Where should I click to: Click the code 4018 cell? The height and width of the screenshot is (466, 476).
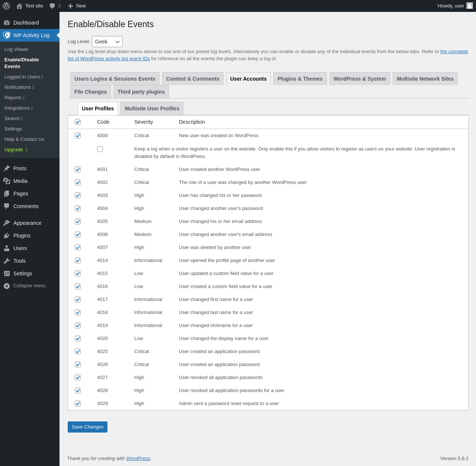pos(102,313)
